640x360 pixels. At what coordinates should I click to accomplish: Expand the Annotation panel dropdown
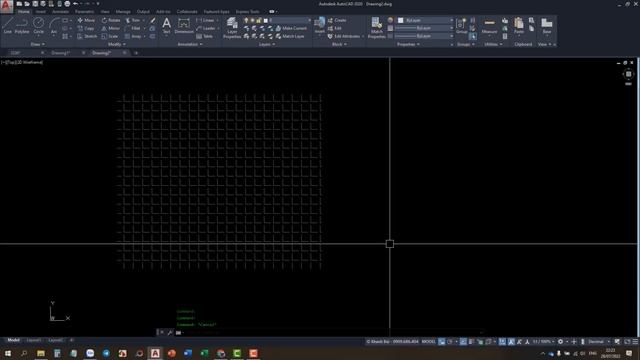(190, 44)
